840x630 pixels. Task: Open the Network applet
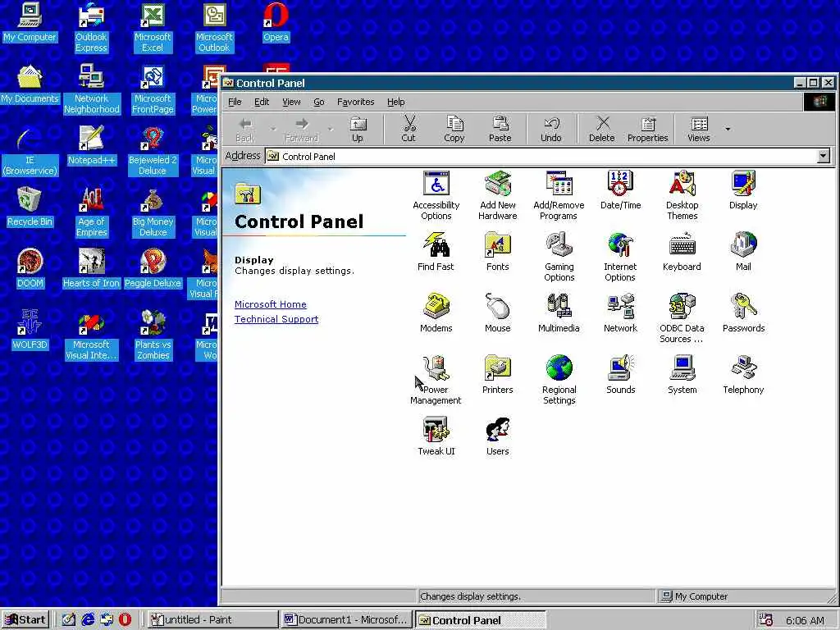click(620, 313)
